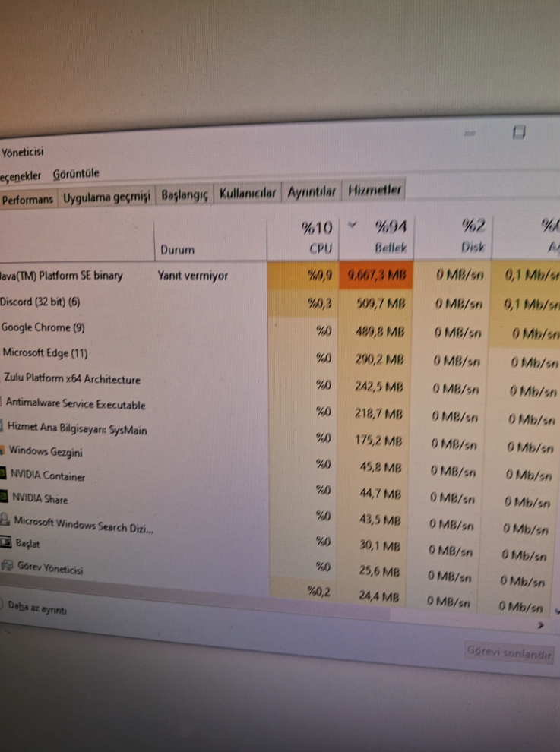Click the horizontal scrollbar right arrow
This screenshot has width=560, height=752.
pos(541,625)
